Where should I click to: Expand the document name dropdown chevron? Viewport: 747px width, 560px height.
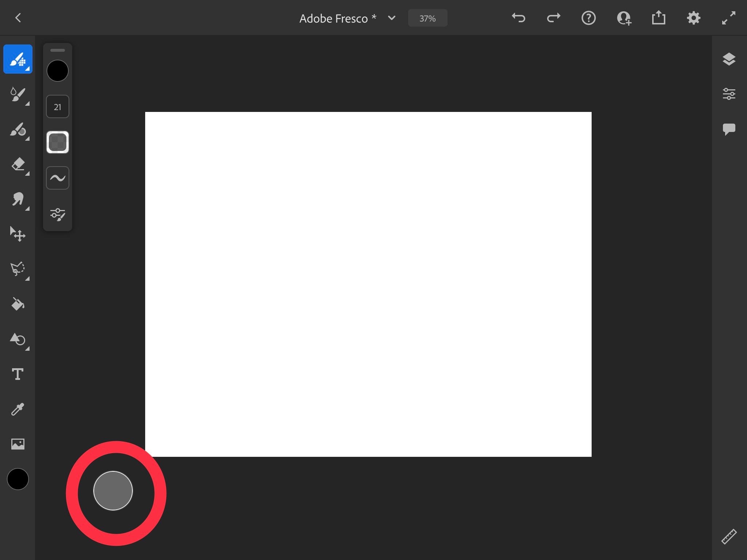(392, 18)
